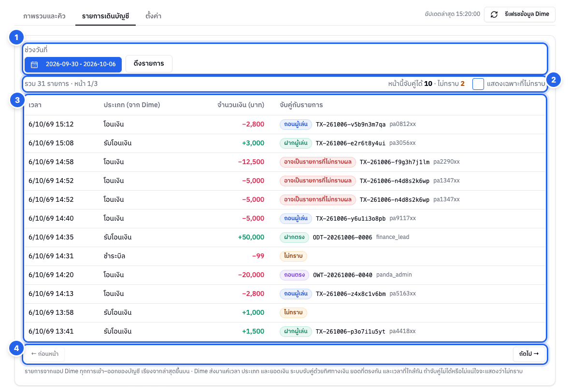
Task: Click the ฝากผู้เล่น badge in the 15:08 row
Action: (x=296, y=143)
